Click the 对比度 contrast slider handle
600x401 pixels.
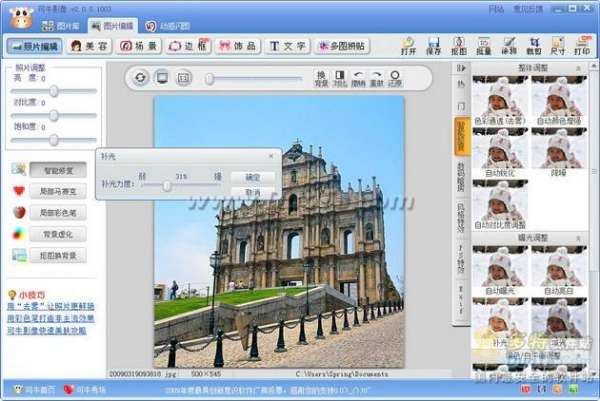54,115
